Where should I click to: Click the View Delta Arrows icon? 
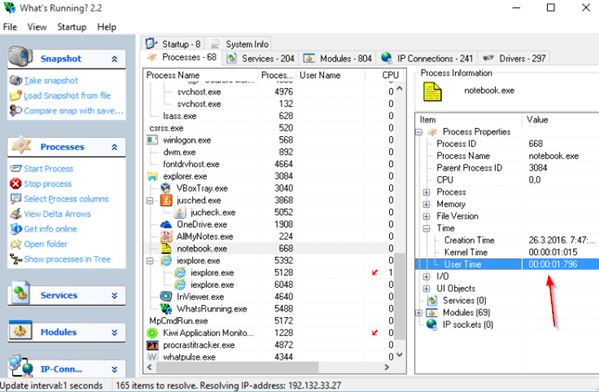(16, 214)
